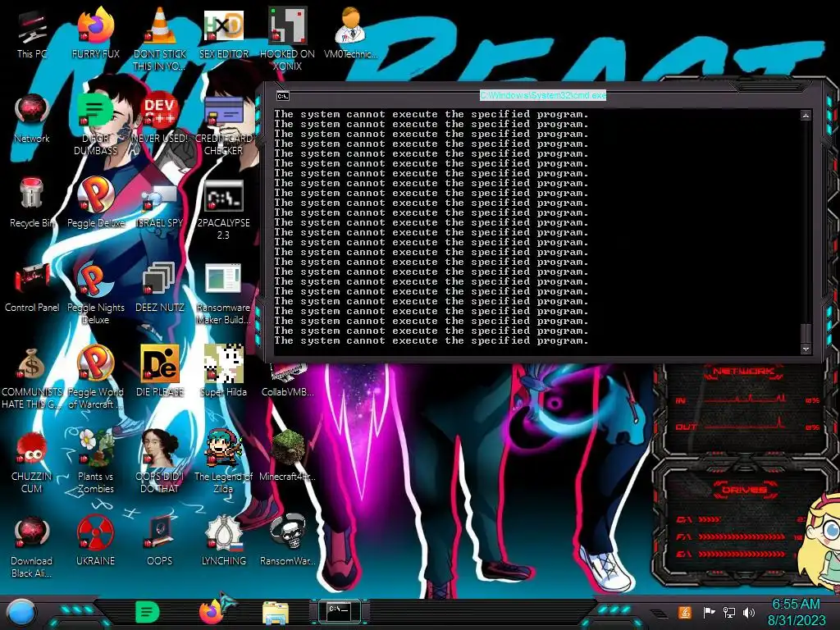Viewport: 840px width, 630px height.
Task: Open the CollabVMB desktop icon
Action: [287, 381]
